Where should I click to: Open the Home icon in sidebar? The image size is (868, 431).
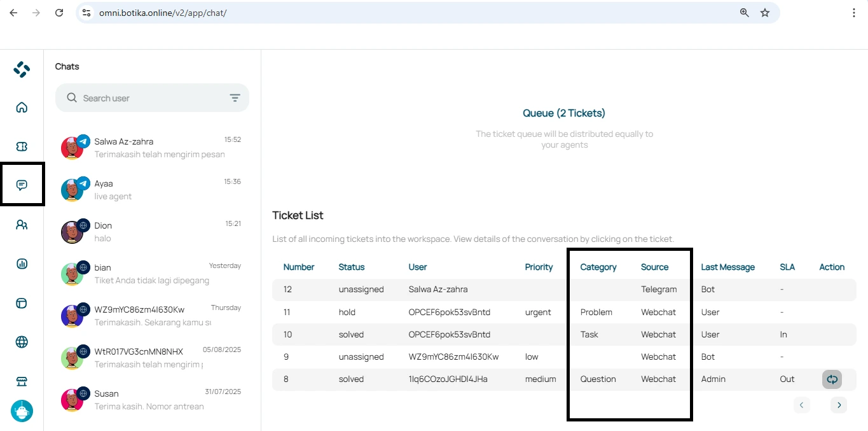pyautogui.click(x=22, y=107)
